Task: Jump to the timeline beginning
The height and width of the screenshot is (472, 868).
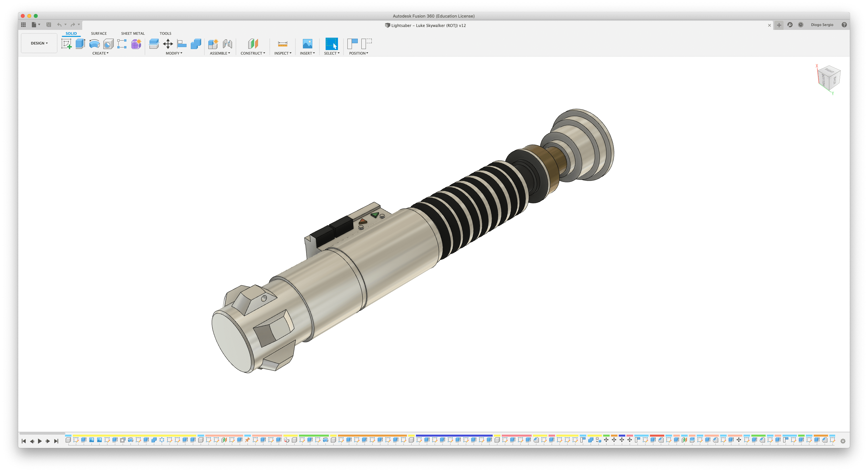Action: [24, 441]
